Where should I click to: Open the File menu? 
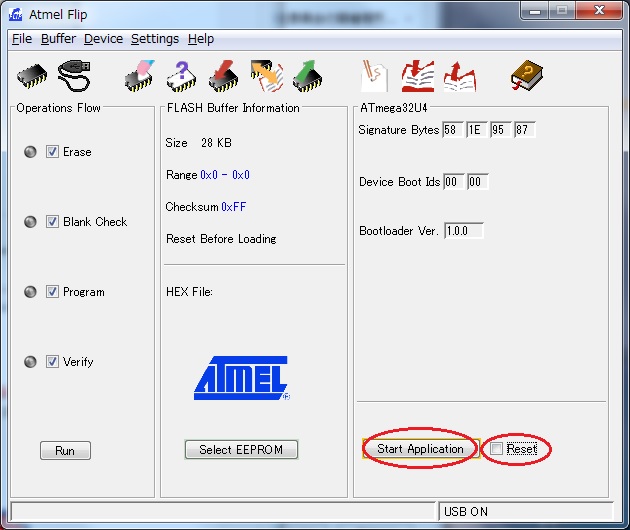[22, 39]
